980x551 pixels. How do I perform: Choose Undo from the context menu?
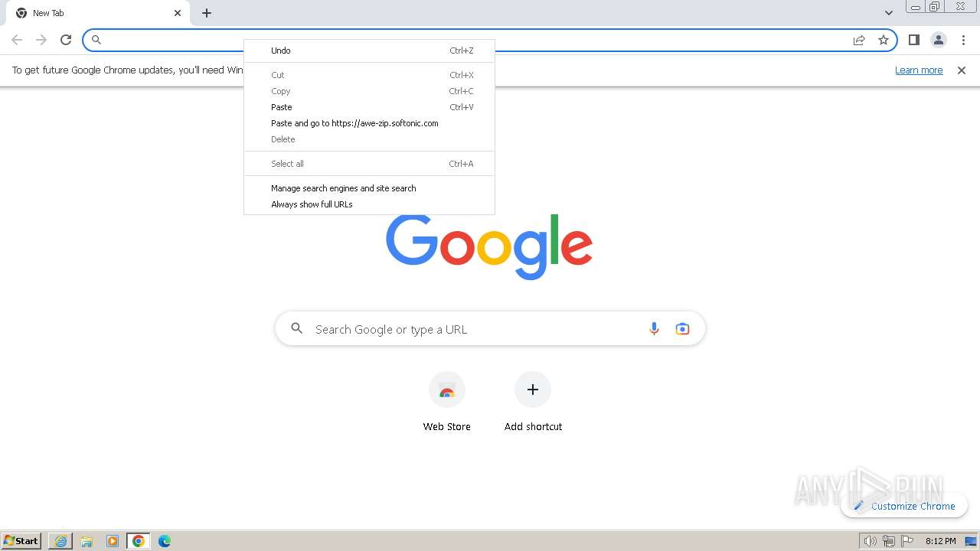(369, 51)
